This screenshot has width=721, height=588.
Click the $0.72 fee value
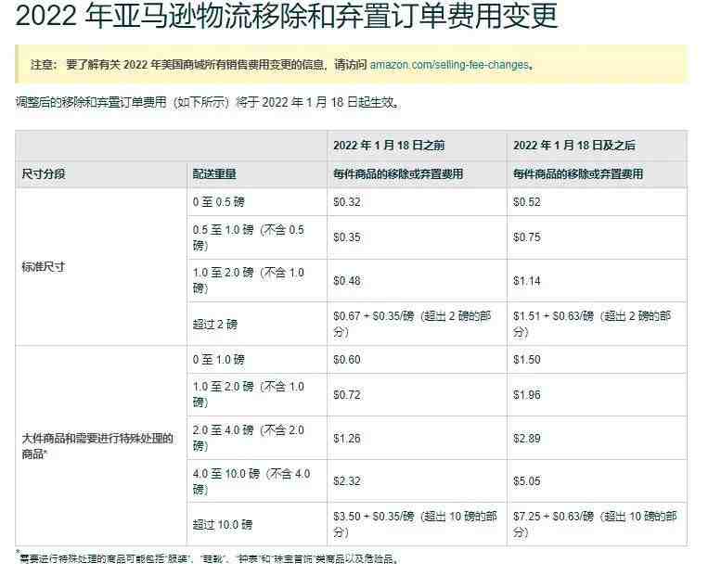pos(347,395)
